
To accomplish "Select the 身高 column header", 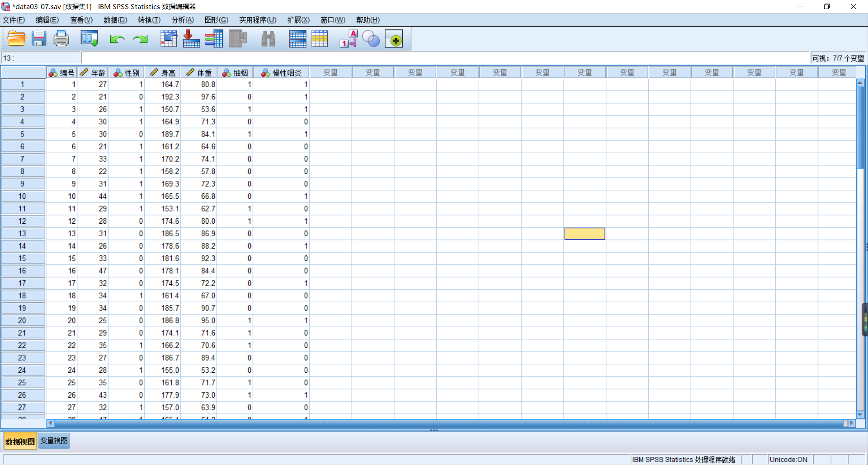I will 163,73.
